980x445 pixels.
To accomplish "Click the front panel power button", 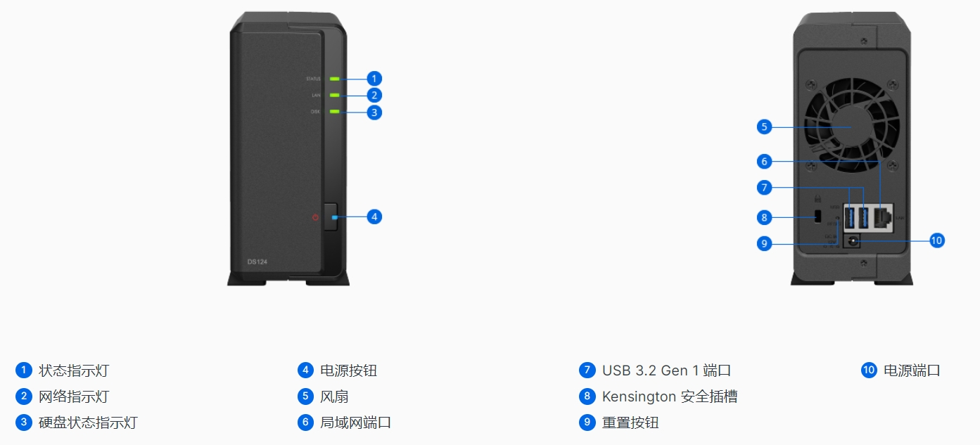I will [x=332, y=218].
